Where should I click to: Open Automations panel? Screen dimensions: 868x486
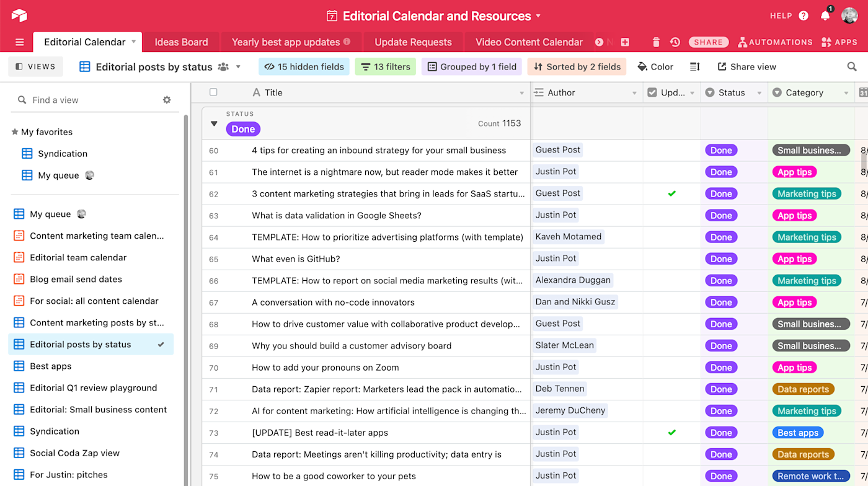775,42
